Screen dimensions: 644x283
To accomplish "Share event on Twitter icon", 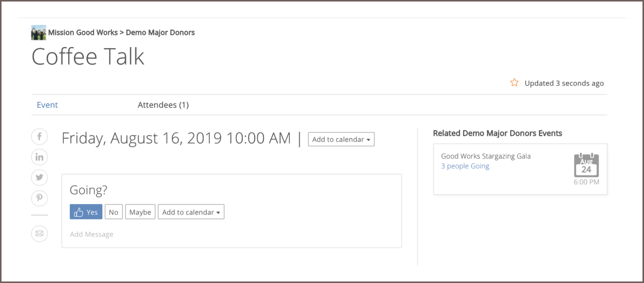I will click(39, 177).
